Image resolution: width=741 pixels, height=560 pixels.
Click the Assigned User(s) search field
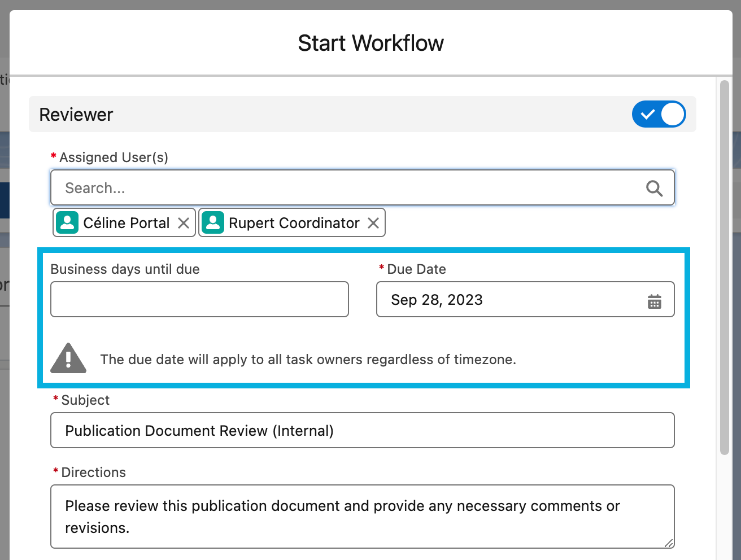350,188
